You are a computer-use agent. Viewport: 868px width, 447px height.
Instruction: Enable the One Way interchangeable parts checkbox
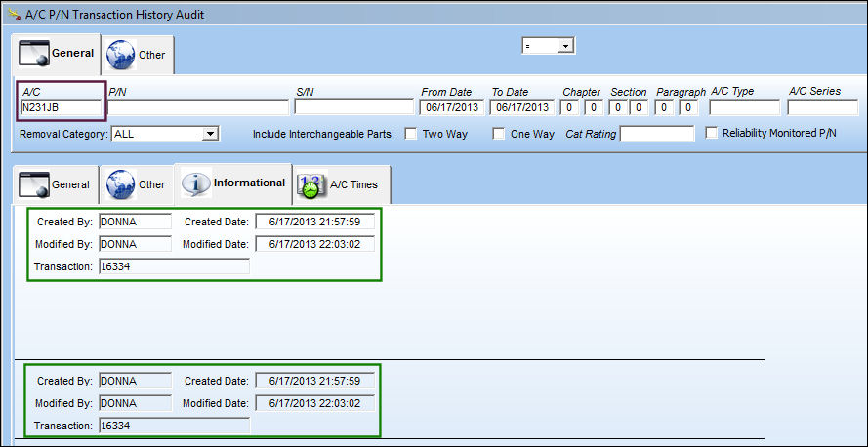coord(499,134)
